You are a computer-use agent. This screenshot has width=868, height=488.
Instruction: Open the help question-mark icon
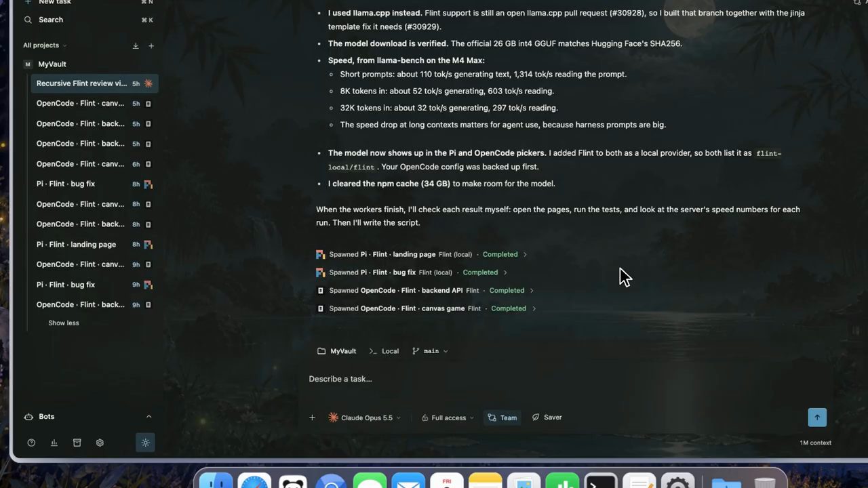pos(31,443)
